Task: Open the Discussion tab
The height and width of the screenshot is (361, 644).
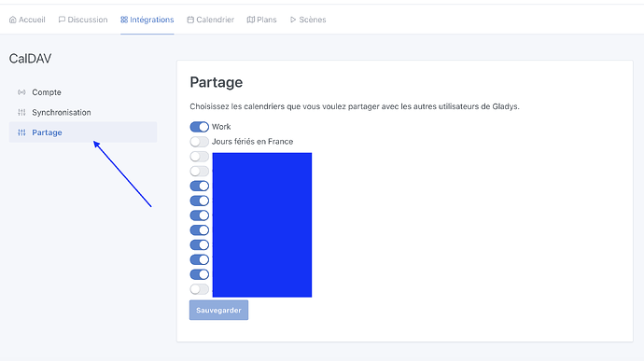Action: (x=83, y=20)
